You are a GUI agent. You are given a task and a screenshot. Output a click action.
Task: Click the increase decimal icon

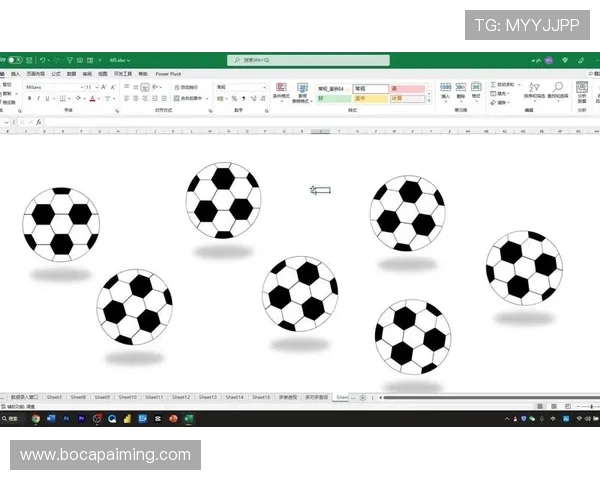(253, 99)
